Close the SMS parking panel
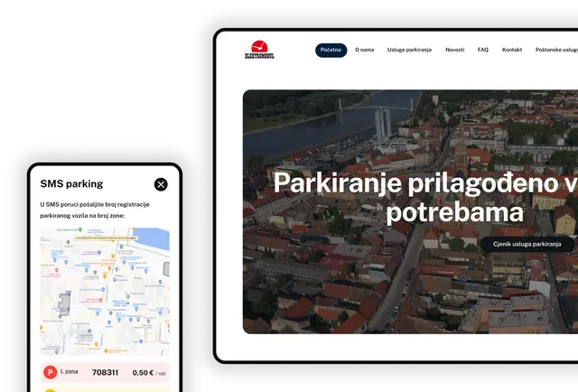The height and width of the screenshot is (392, 578). click(x=161, y=184)
